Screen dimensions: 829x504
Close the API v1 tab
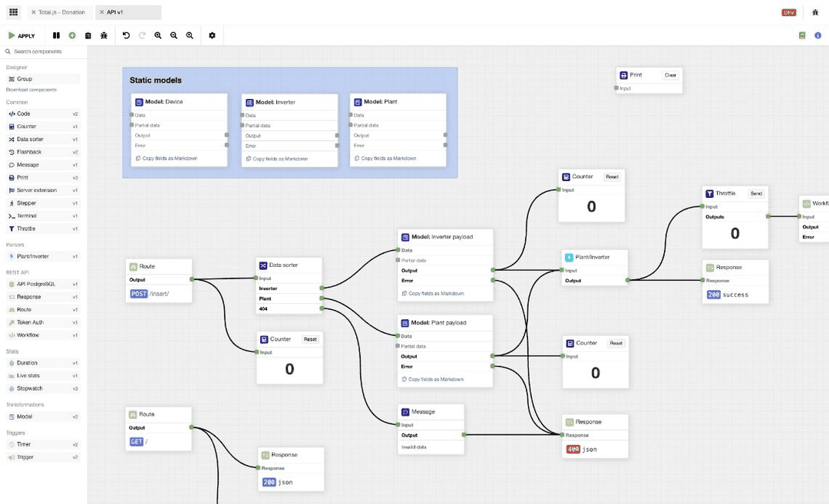[101, 12]
